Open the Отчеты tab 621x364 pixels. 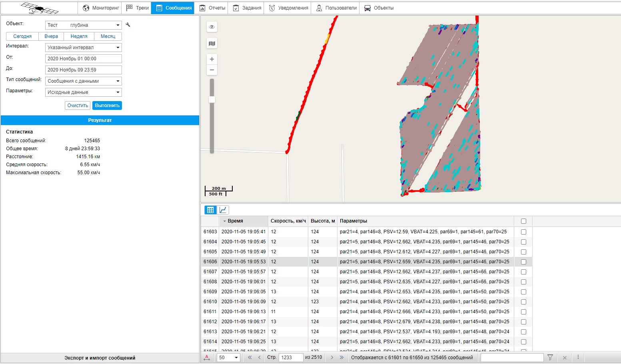(x=213, y=8)
